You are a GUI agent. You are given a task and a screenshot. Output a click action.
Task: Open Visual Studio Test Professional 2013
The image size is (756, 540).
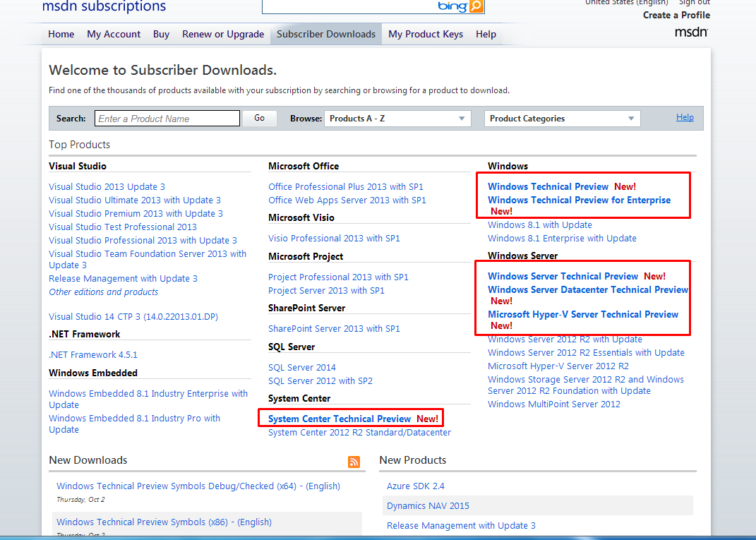(123, 227)
